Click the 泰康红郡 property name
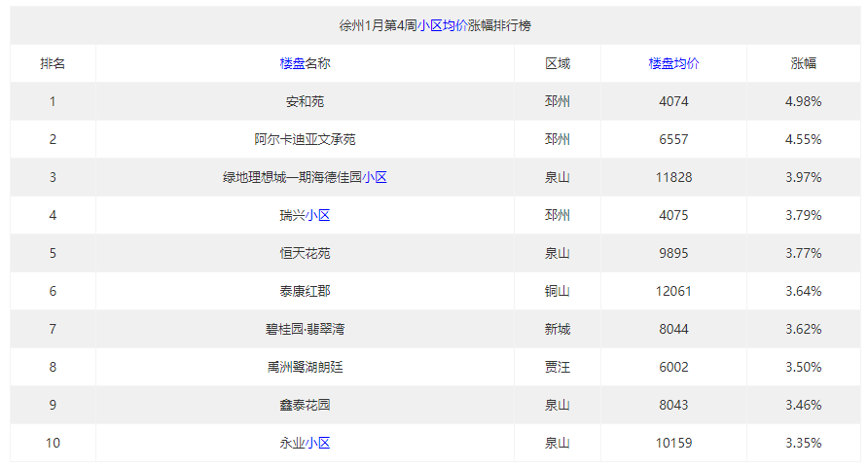Screen dimensions: 868x468 click(305, 292)
